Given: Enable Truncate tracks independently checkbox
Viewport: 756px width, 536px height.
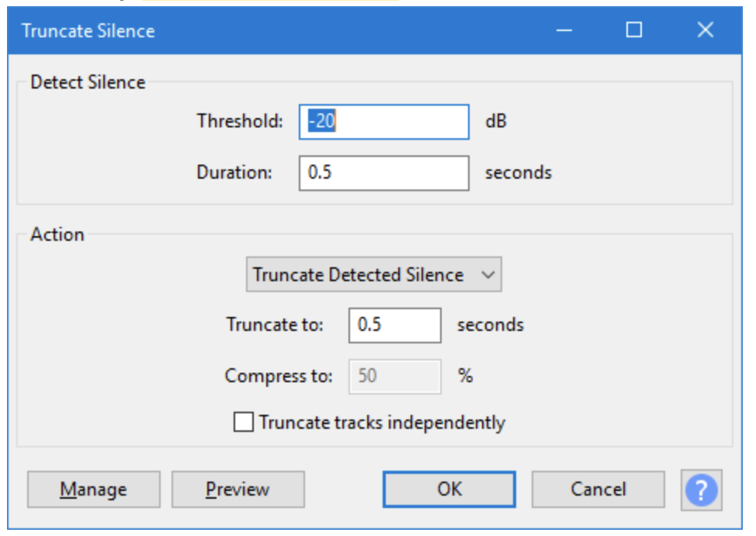Looking at the screenshot, I should [244, 423].
